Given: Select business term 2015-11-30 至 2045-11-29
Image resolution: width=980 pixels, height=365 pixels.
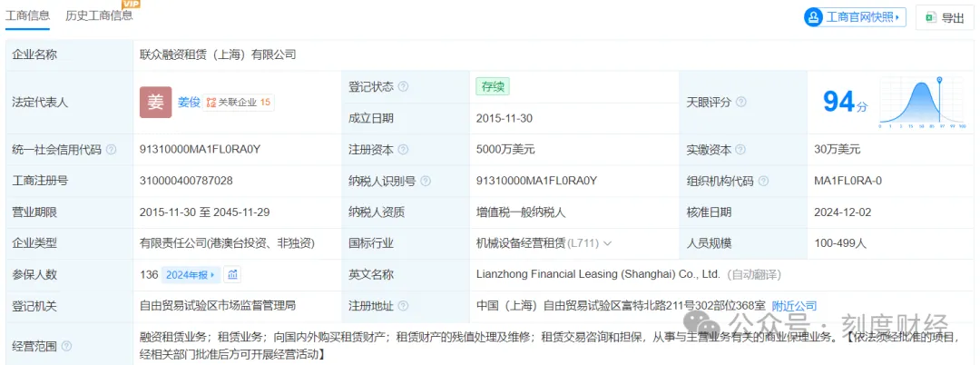Looking at the screenshot, I should click(205, 212).
